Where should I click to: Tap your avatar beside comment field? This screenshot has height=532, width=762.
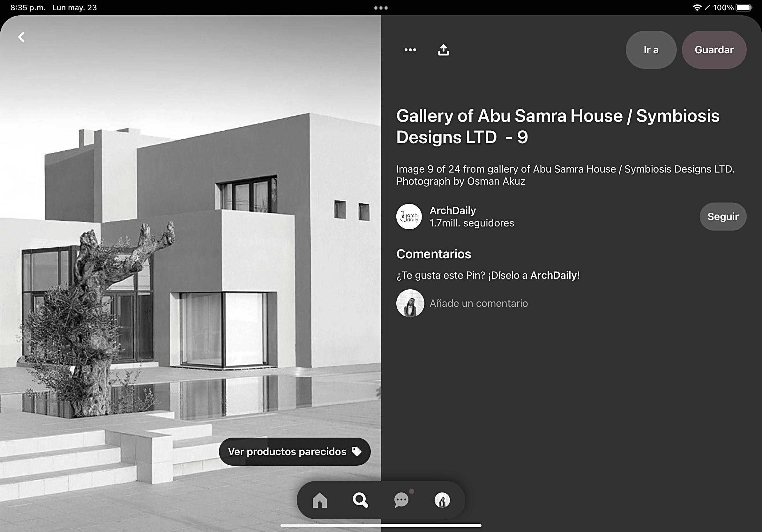click(410, 303)
